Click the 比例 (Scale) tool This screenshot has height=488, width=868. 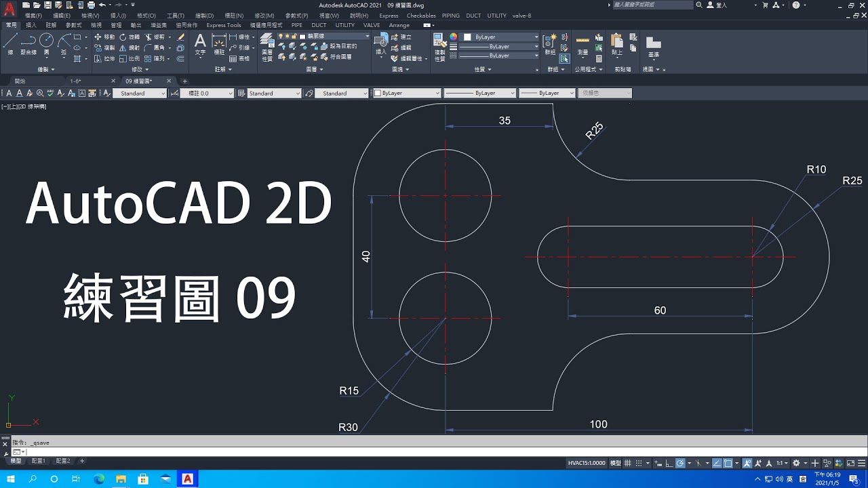pyautogui.click(x=129, y=59)
